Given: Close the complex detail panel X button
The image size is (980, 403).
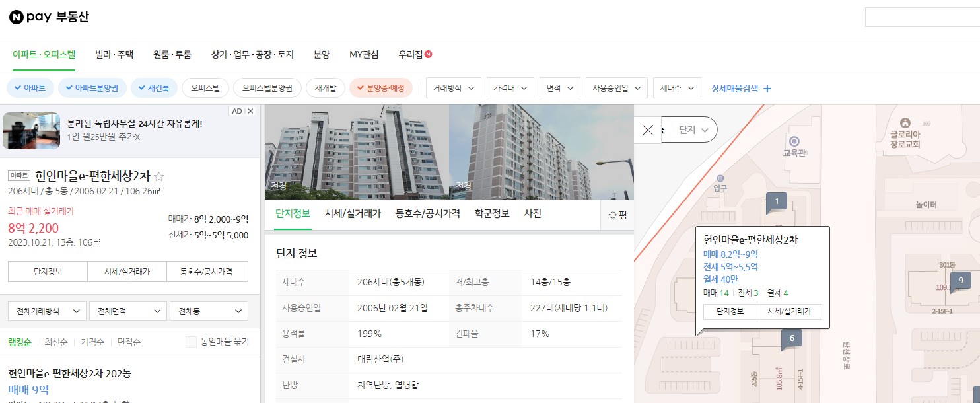Looking at the screenshot, I should pos(648,129).
